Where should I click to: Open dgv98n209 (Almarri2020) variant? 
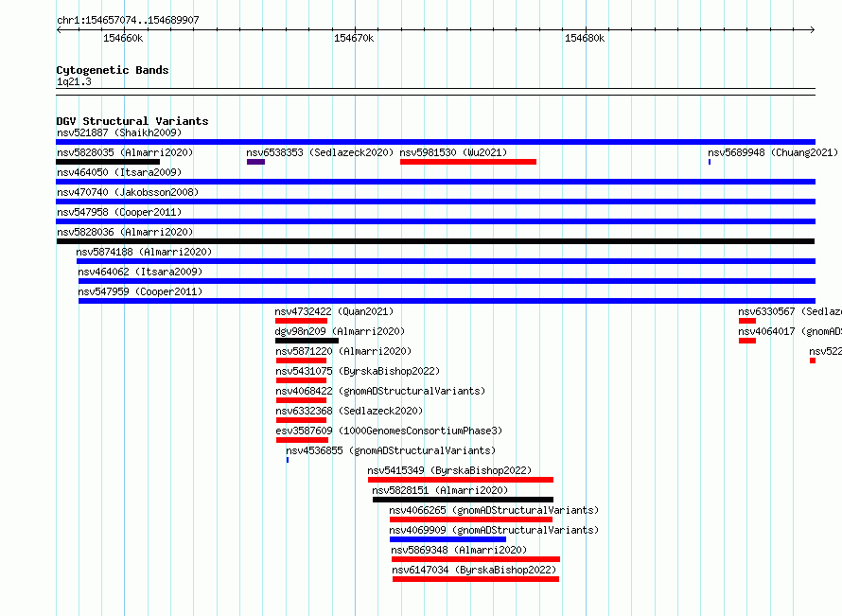coord(340,331)
